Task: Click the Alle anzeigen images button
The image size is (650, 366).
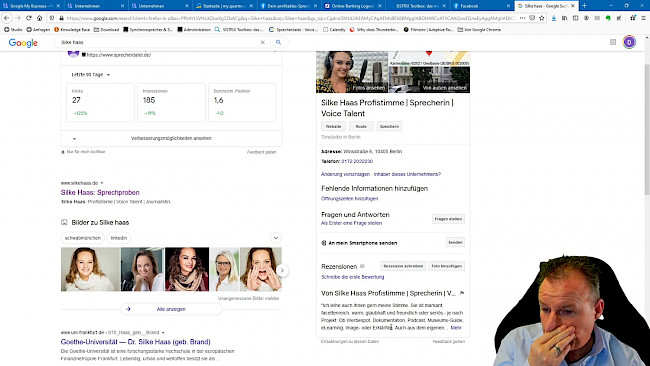Action: (171, 309)
